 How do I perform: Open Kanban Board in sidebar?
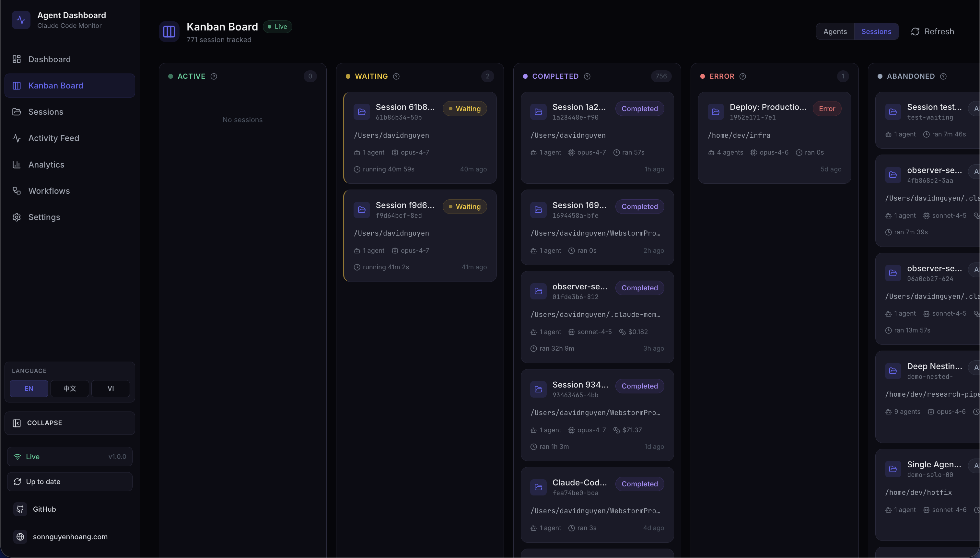(x=70, y=86)
